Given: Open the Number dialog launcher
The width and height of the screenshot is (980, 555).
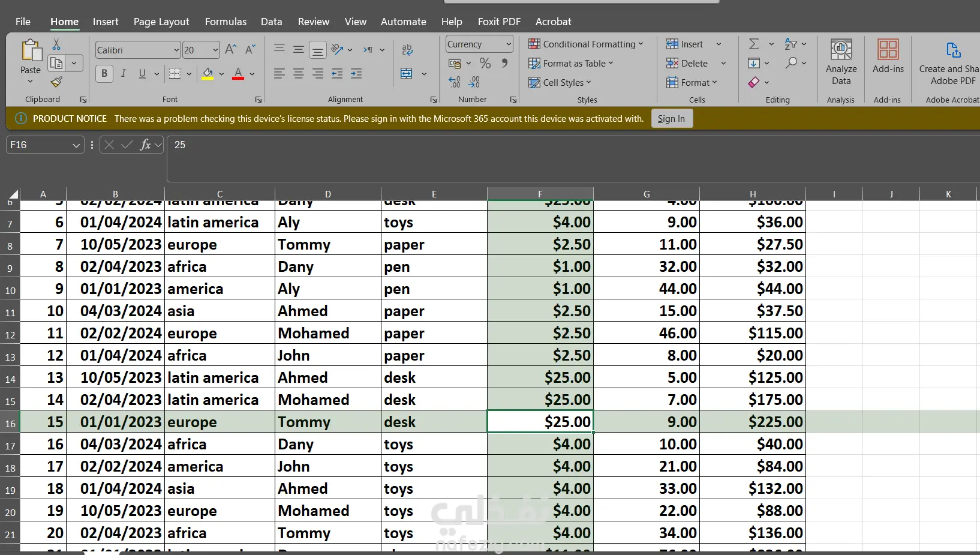Looking at the screenshot, I should pos(513,100).
